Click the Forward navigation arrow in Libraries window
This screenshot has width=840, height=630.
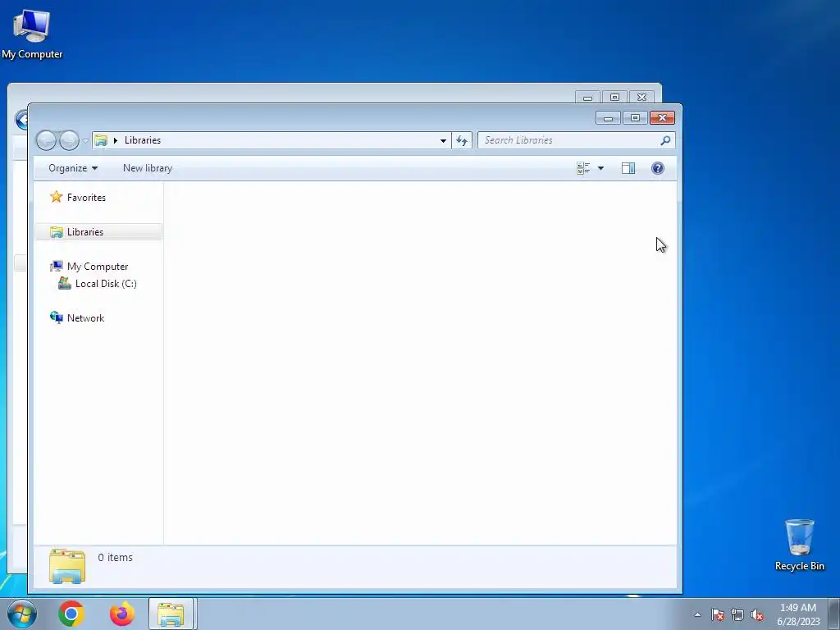(x=69, y=140)
